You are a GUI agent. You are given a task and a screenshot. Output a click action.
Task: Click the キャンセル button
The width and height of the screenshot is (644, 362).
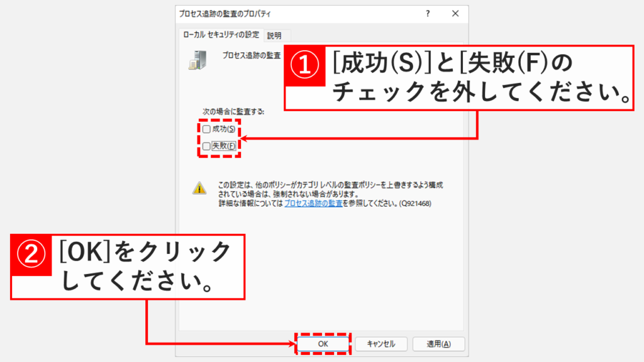pos(380,344)
